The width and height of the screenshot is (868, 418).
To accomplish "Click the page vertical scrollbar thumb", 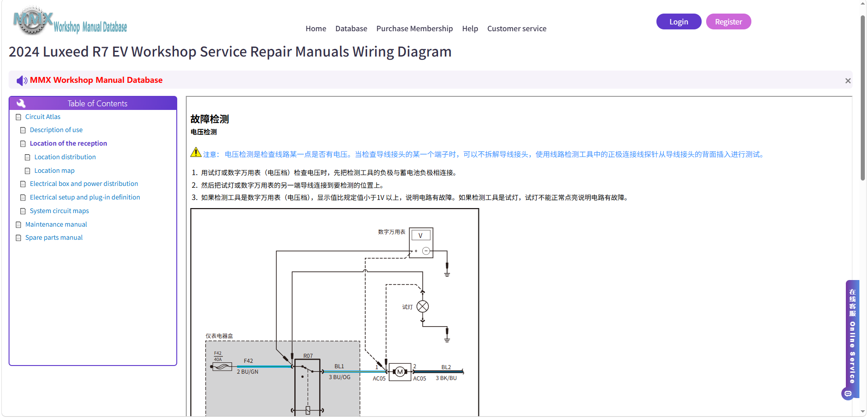I will [x=863, y=97].
